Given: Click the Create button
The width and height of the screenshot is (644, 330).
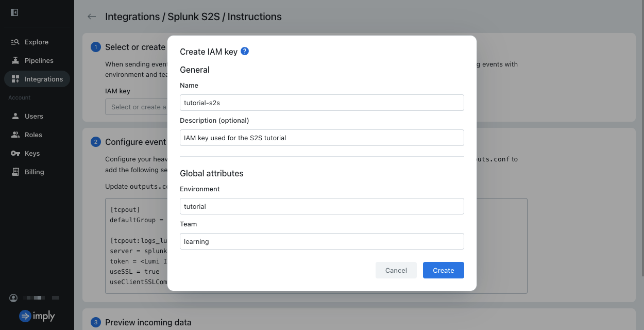Looking at the screenshot, I should click(444, 270).
